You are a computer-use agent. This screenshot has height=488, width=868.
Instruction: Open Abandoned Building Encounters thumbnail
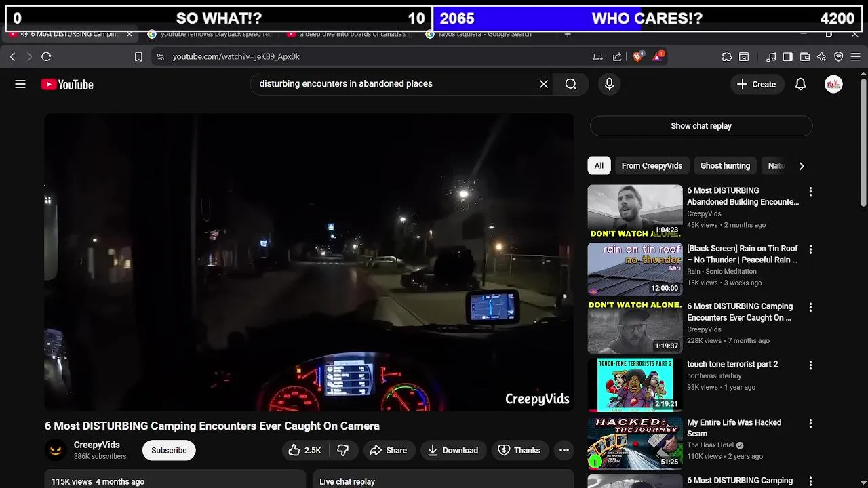click(635, 211)
